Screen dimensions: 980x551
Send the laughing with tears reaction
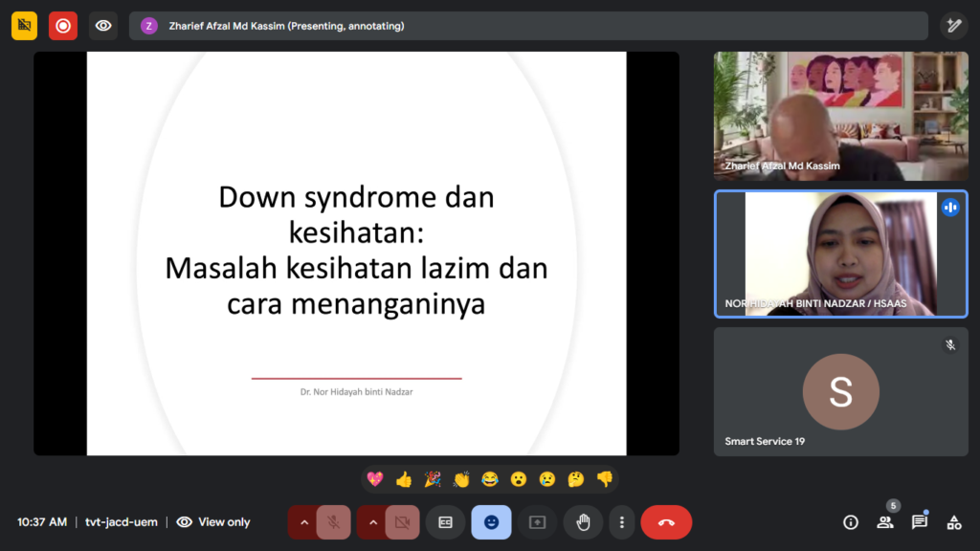click(x=490, y=479)
